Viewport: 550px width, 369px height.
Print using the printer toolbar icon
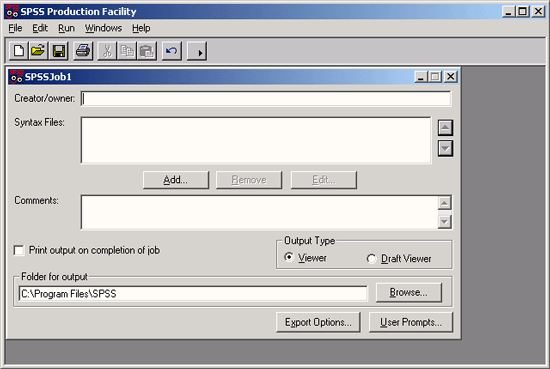83,51
